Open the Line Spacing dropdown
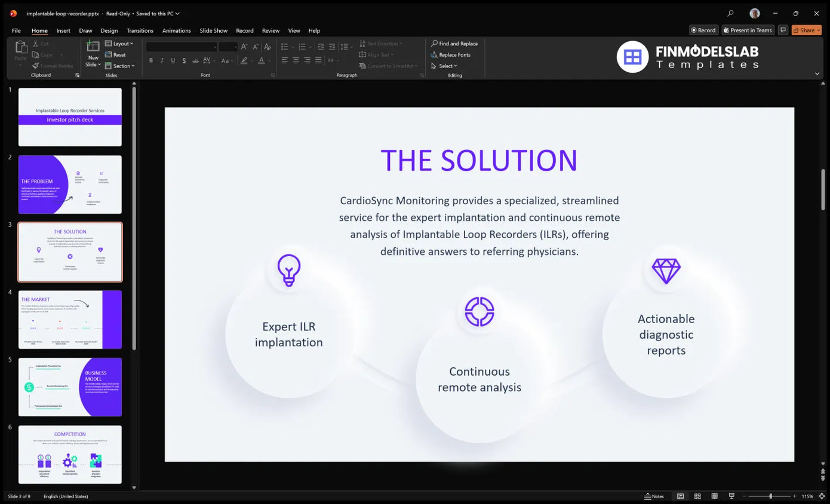 [346, 47]
